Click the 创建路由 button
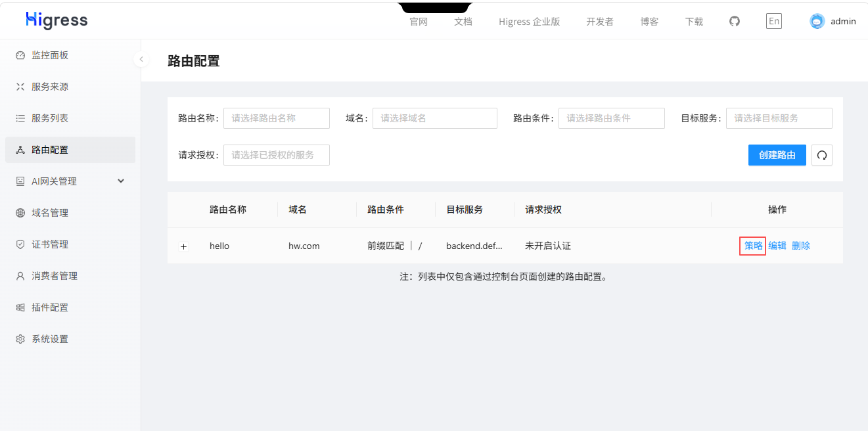The image size is (868, 431). (777, 155)
